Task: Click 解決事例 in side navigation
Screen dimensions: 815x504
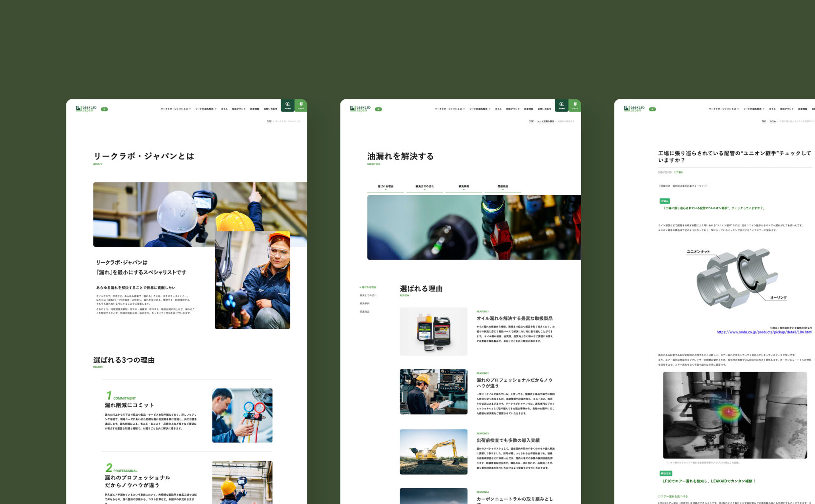Action: pyautogui.click(x=365, y=303)
